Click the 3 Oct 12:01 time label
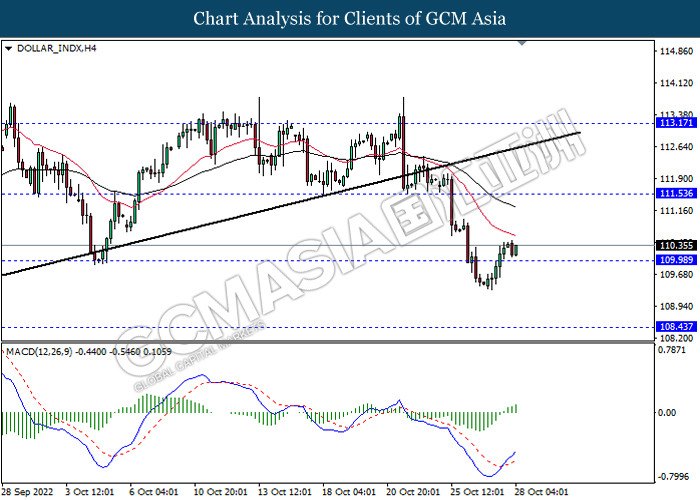Image resolution: width=700 pixels, height=500 pixels. pyautogui.click(x=89, y=492)
